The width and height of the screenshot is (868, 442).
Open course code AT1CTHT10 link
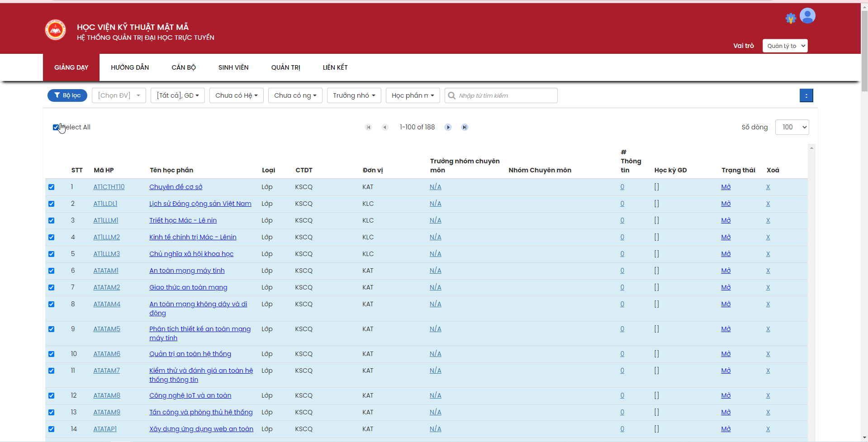(109, 187)
